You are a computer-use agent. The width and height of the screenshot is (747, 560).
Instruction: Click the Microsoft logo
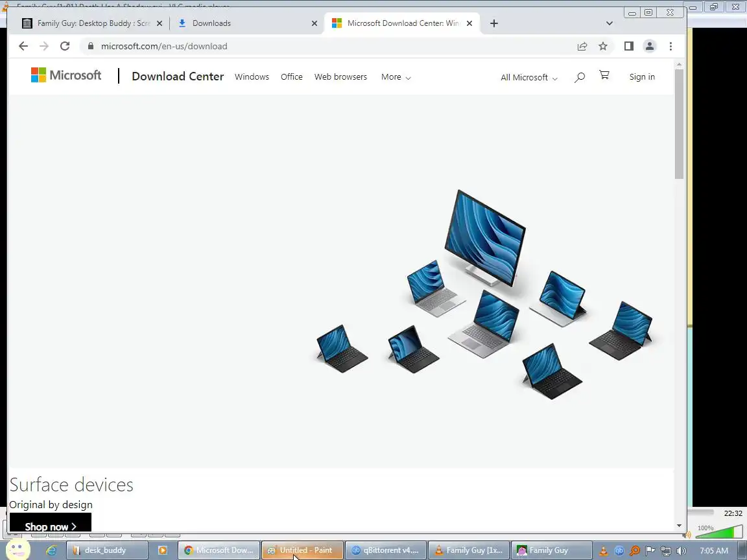66,75
